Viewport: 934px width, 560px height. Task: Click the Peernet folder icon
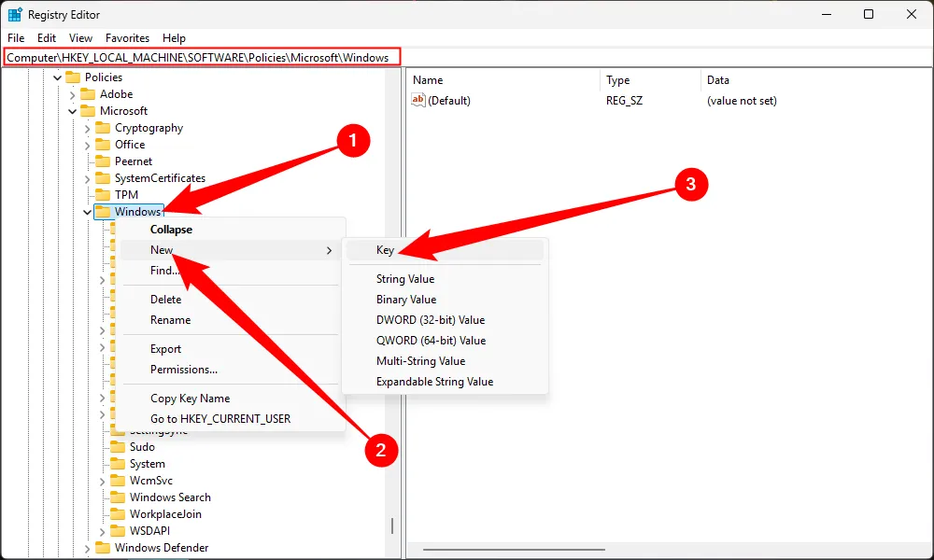click(103, 161)
